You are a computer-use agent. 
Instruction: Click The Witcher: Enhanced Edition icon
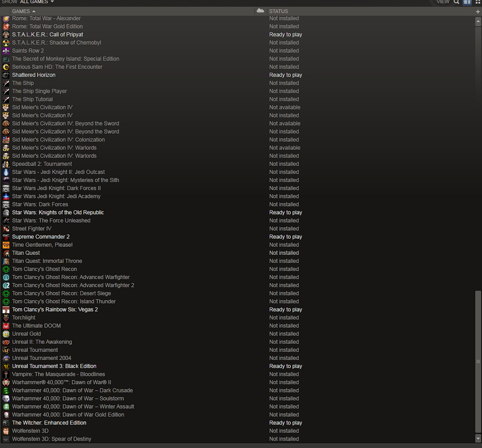6,423
